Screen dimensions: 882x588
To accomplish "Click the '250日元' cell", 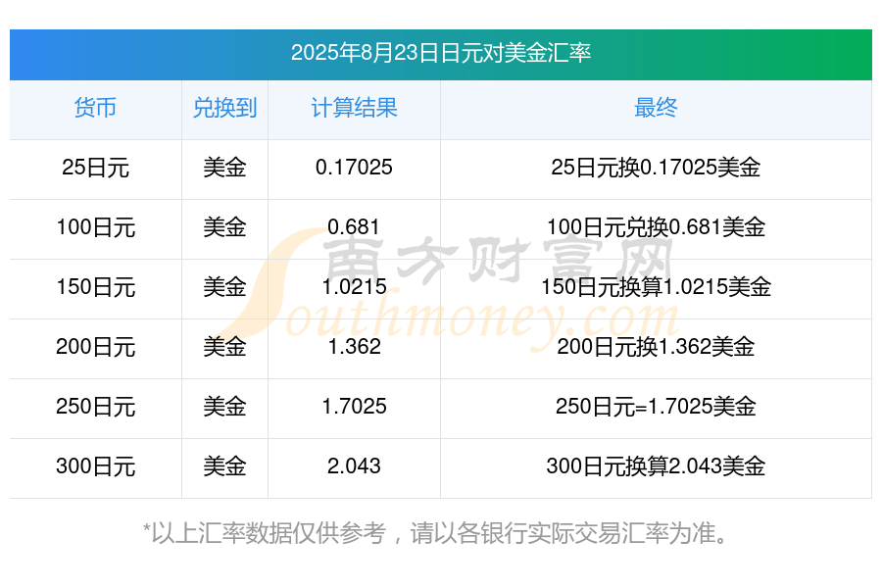I will point(95,407).
